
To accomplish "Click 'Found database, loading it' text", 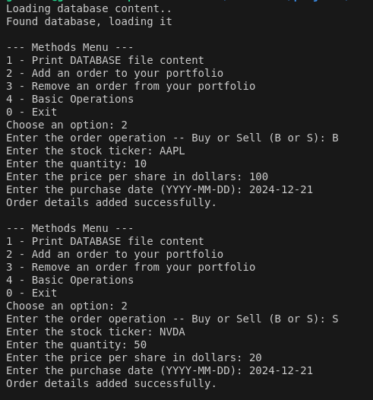I will [89, 22].
